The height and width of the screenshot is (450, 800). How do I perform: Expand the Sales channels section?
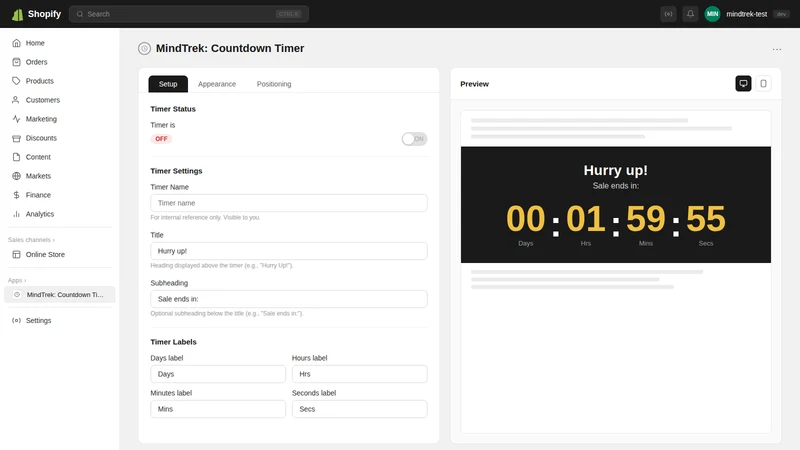(x=31, y=240)
